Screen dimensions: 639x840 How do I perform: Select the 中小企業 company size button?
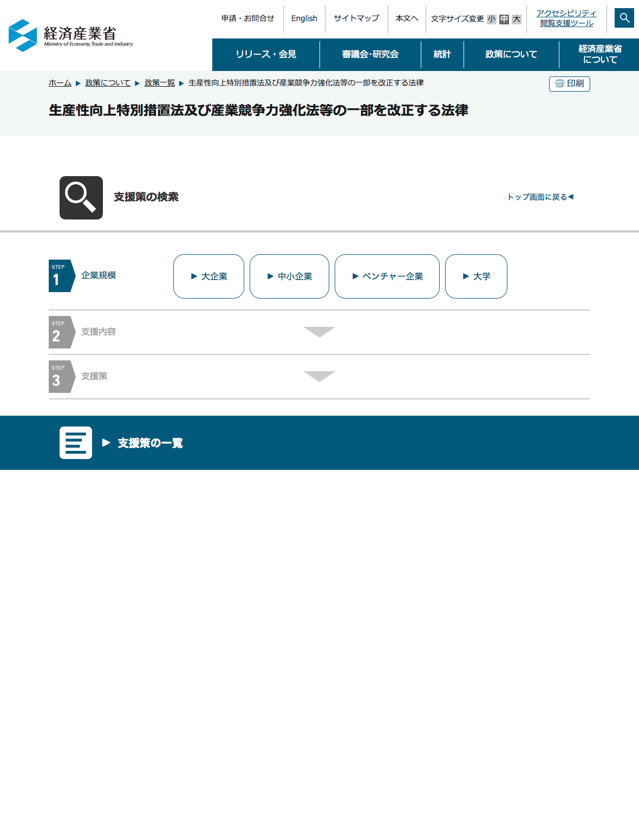289,276
